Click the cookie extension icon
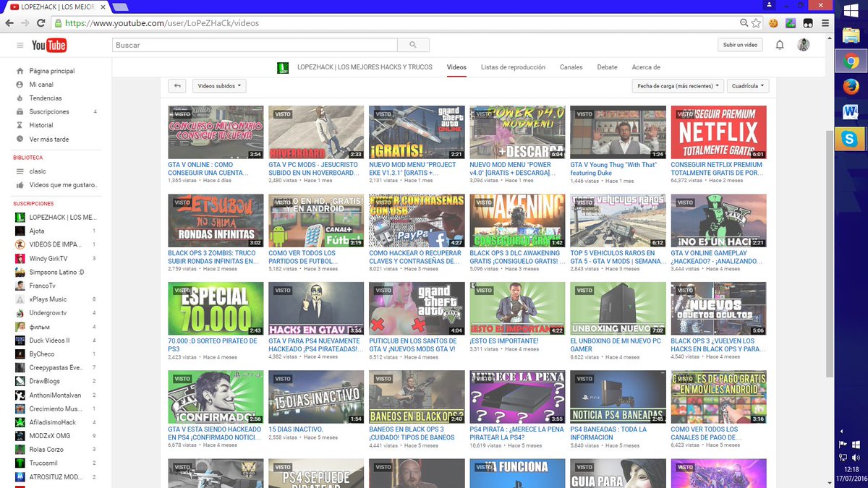This screenshot has width=868, height=488. [x=773, y=23]
